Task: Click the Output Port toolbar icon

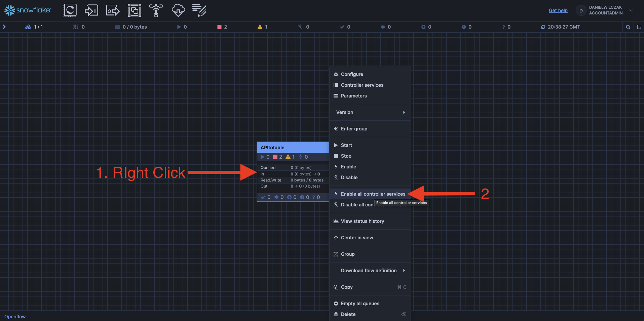Action: [x=113, y=10]
